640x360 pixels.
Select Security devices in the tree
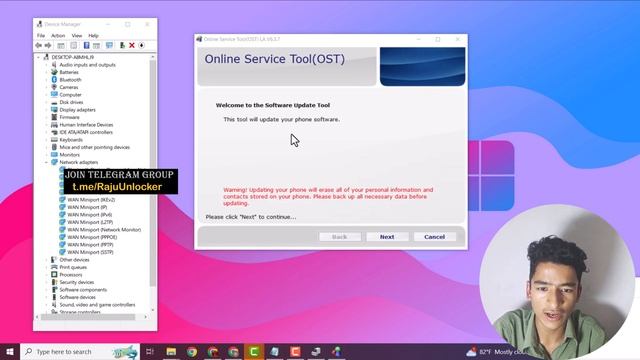point(76,282)
